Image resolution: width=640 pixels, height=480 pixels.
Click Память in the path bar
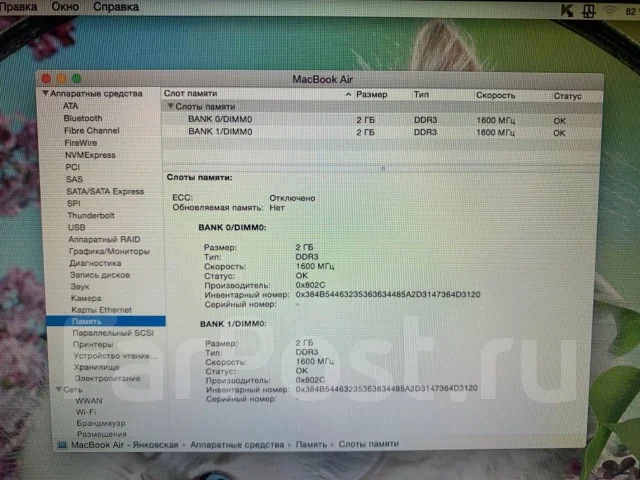click(311, 444)
